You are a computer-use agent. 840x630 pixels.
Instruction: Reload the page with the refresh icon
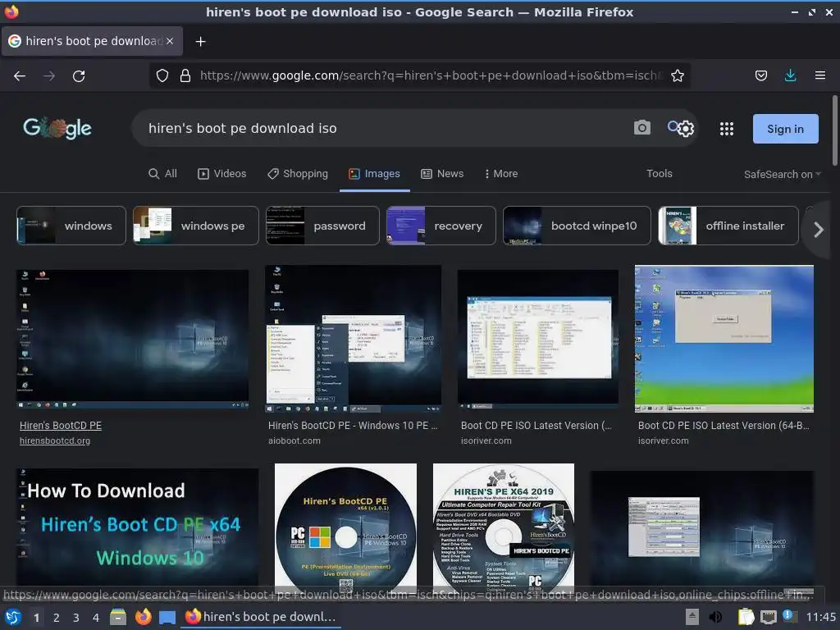[x=79, y=76]
